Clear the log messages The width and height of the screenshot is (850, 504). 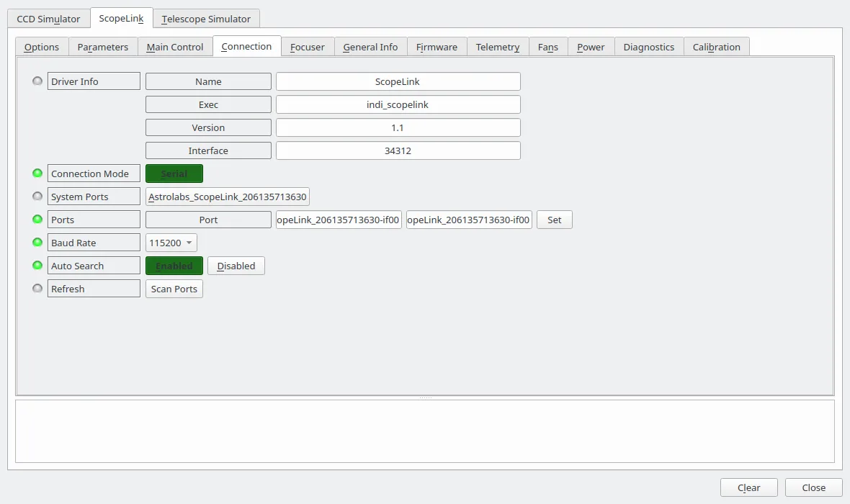748,487
